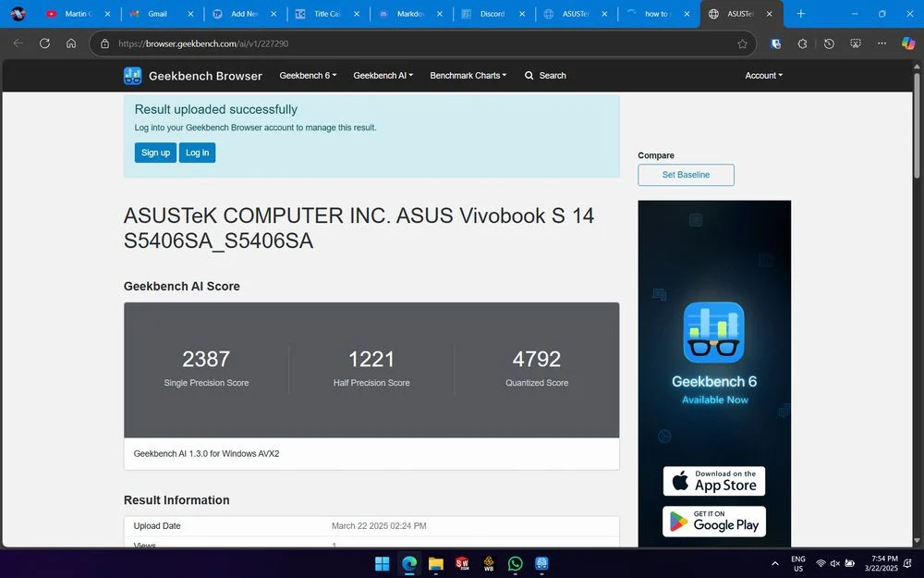
Task: Click the screenshot capture toolbar icon
Action: coord(856,43)
